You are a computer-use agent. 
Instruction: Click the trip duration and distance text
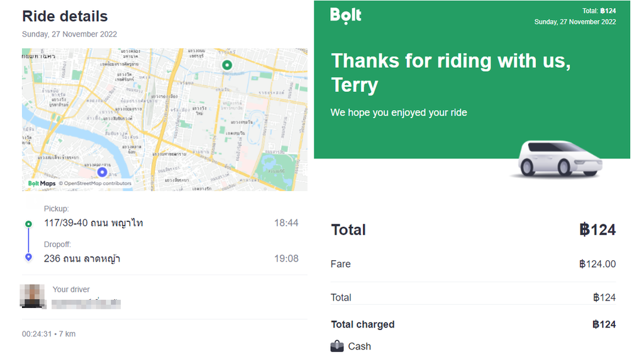coord(48,334)
